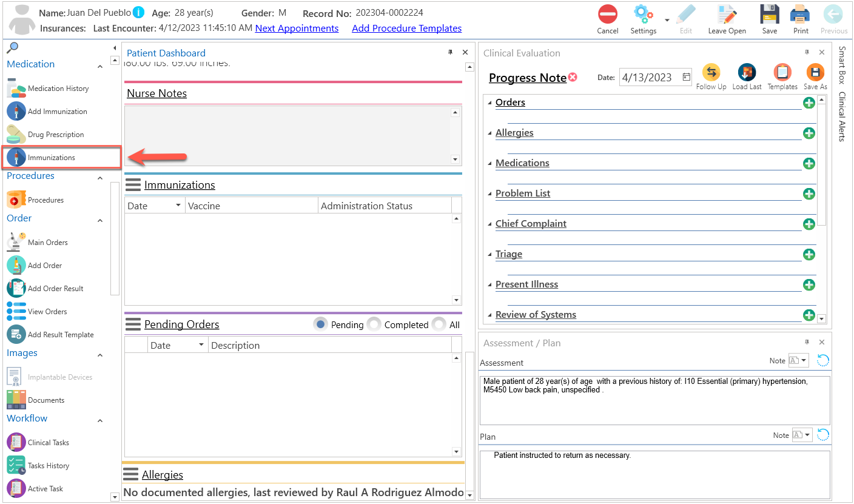The width and height of the screenshot is (854, 504).
Task: Open Immunizations in the sidebar
Action: coord(61,158)
